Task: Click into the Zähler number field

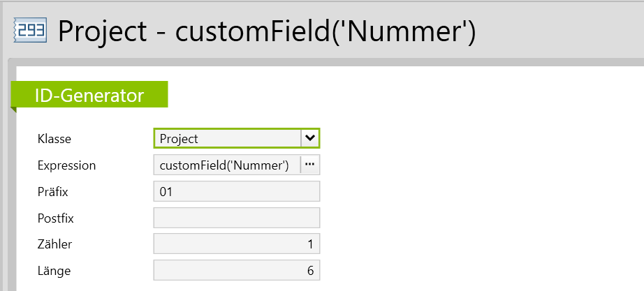Action: click(236, 244)
